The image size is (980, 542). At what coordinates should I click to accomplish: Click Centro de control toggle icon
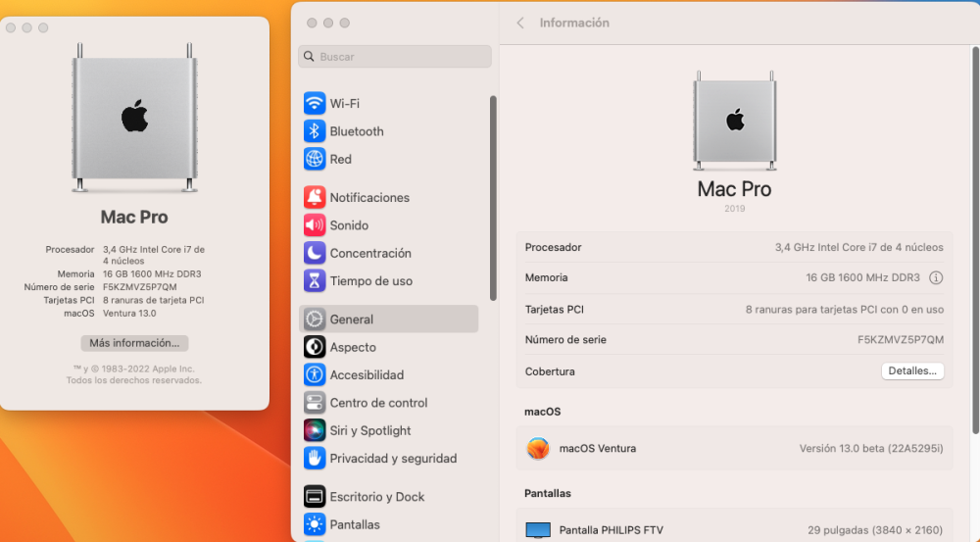[x=315, y=403]
